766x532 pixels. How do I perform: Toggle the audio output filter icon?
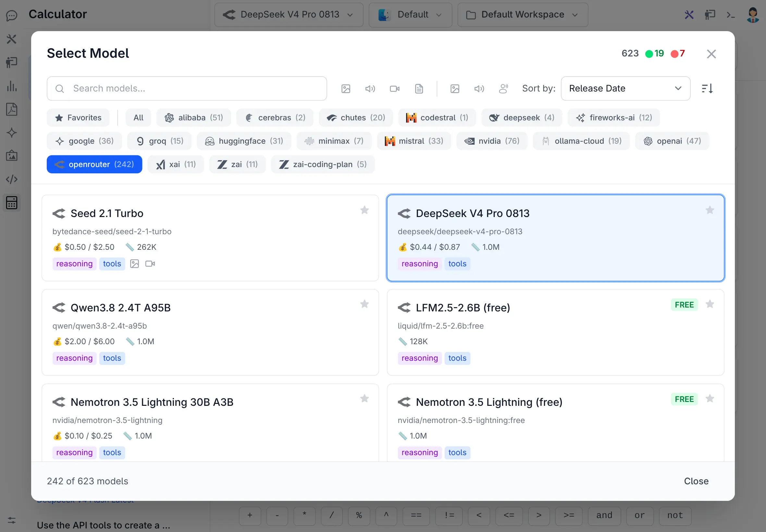click(x=479, y=89)
